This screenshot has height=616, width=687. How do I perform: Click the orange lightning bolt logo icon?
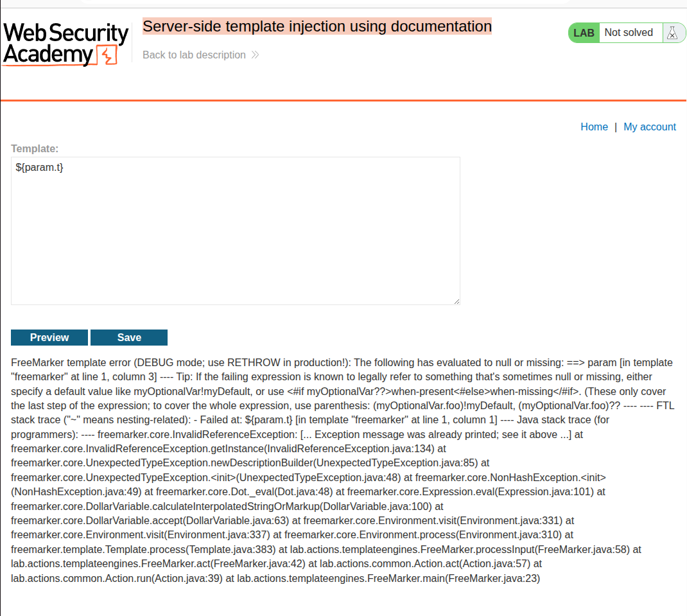(x=107, y=56)
